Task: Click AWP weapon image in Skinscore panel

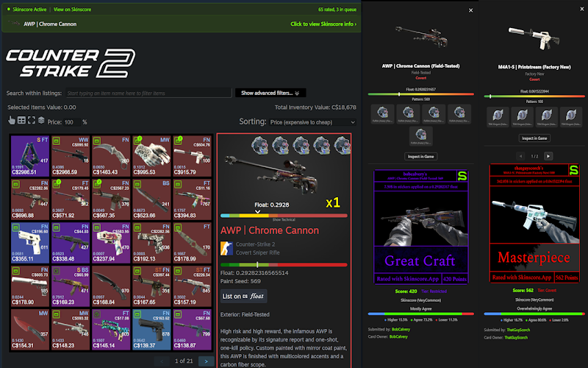Action: (420, 36)
